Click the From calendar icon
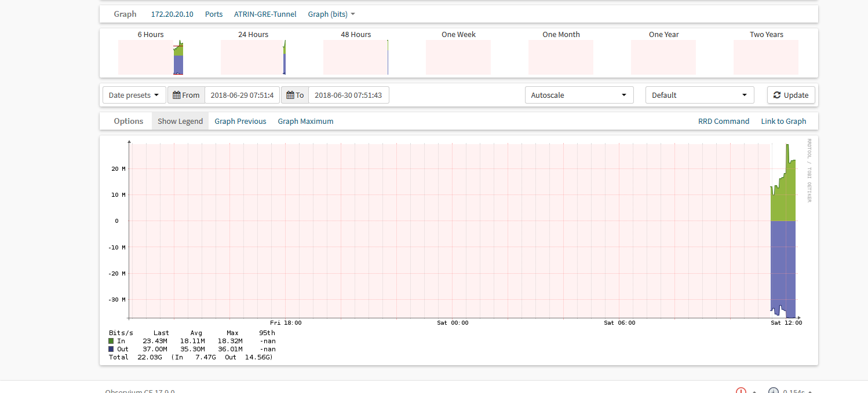 pos(177,95)
